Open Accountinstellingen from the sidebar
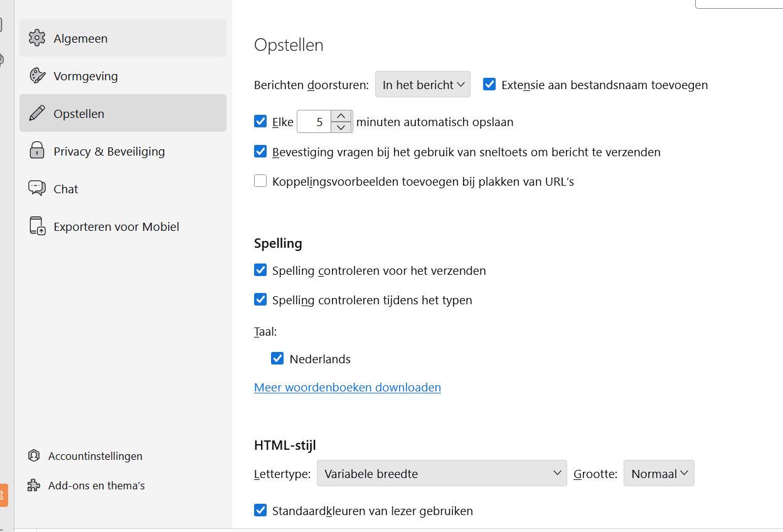 (x=95, y=456)
